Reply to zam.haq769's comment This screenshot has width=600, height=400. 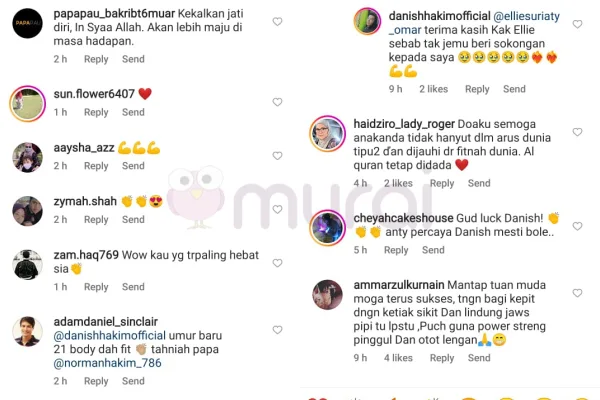click(96, 287)
